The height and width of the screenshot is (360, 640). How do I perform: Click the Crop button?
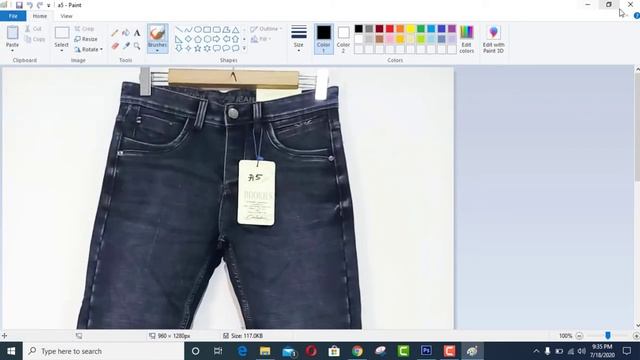click(84, 29)
